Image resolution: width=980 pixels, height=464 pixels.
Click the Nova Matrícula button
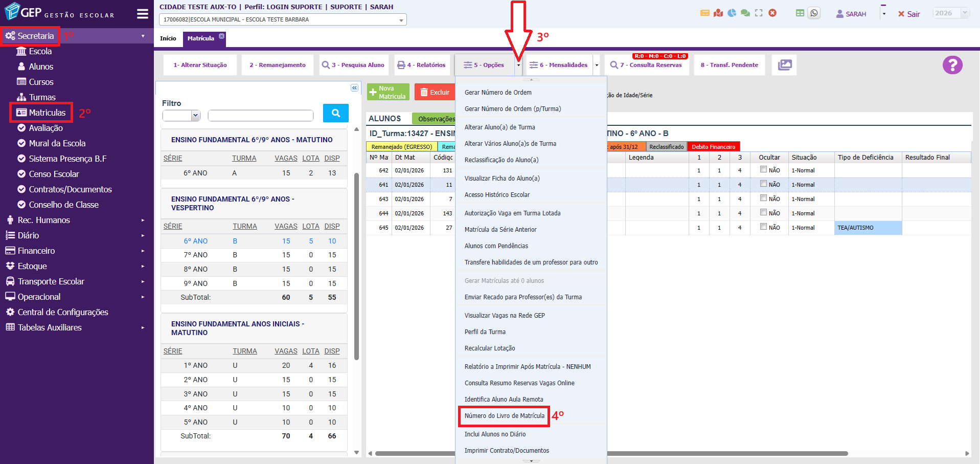coord(388,92)
